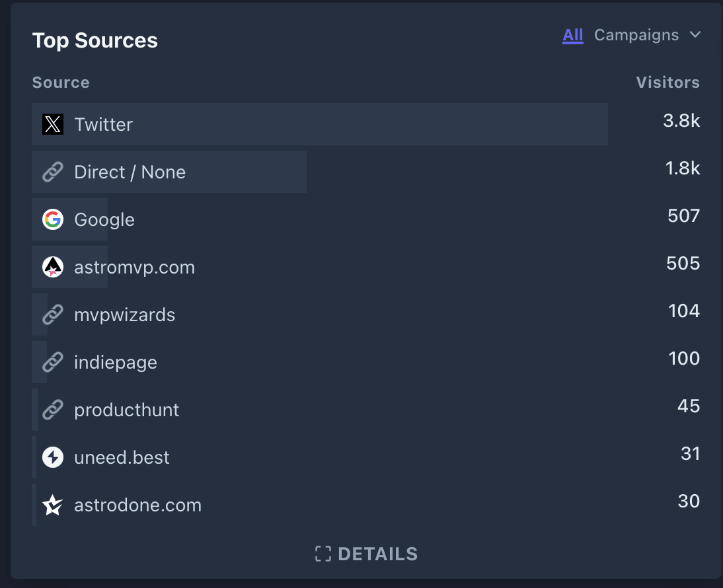Expand the Campaigns filter menu

(x=636, y=35)
